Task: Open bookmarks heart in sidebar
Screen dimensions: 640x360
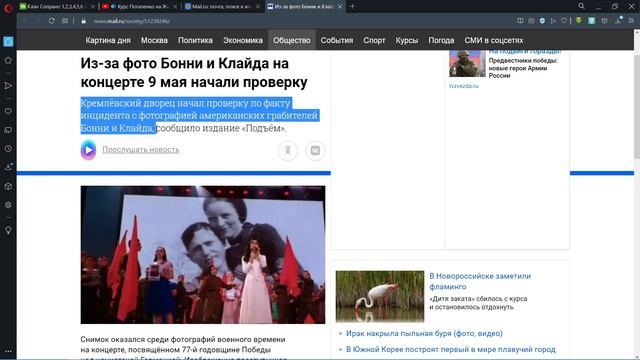Action: coord(8,111)
